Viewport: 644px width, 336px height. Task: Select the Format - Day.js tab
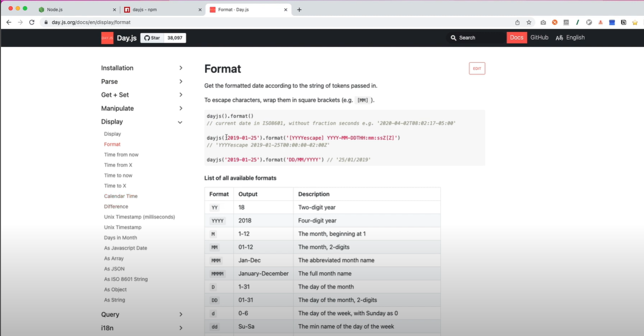click(x=248, y=10)
